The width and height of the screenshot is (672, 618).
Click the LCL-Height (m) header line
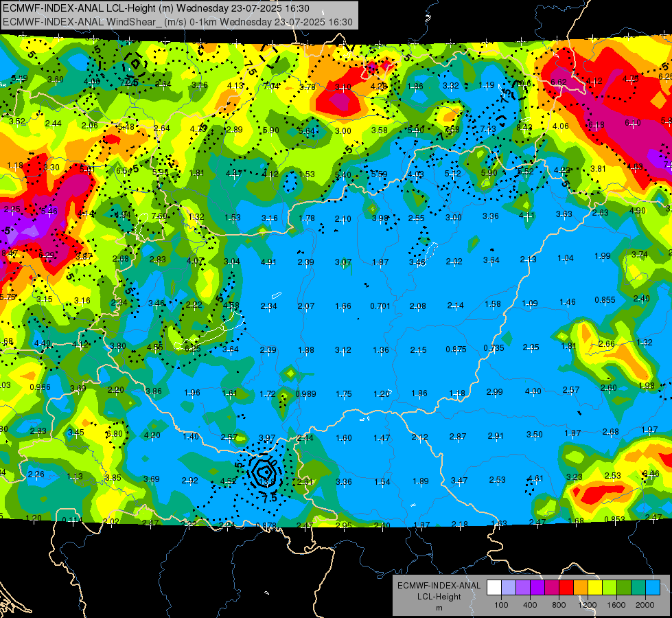[x=156, y=8]
